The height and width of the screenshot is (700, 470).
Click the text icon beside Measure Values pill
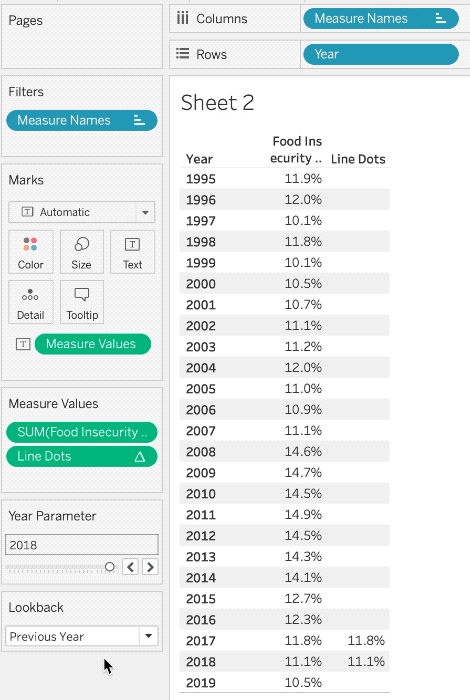coord(23,344)
